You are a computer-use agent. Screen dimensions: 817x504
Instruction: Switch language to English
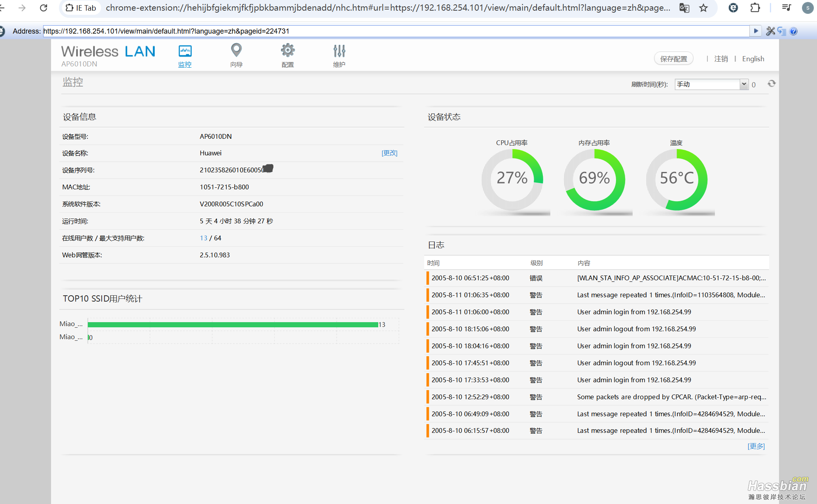point(753,59)
